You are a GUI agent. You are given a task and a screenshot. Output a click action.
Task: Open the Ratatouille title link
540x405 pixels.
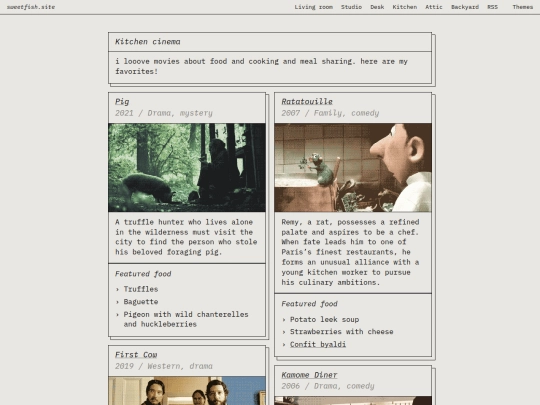(307, 102)
